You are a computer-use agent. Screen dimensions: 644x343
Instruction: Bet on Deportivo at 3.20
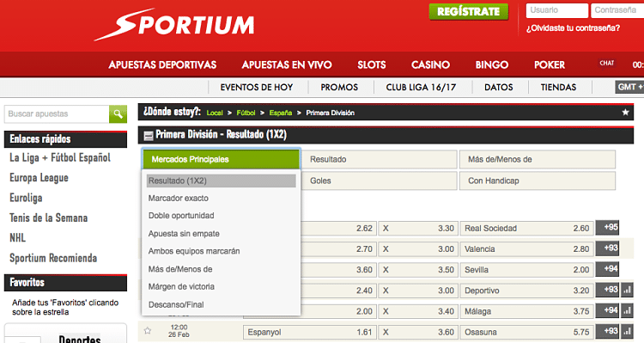[x=527, y=291]
